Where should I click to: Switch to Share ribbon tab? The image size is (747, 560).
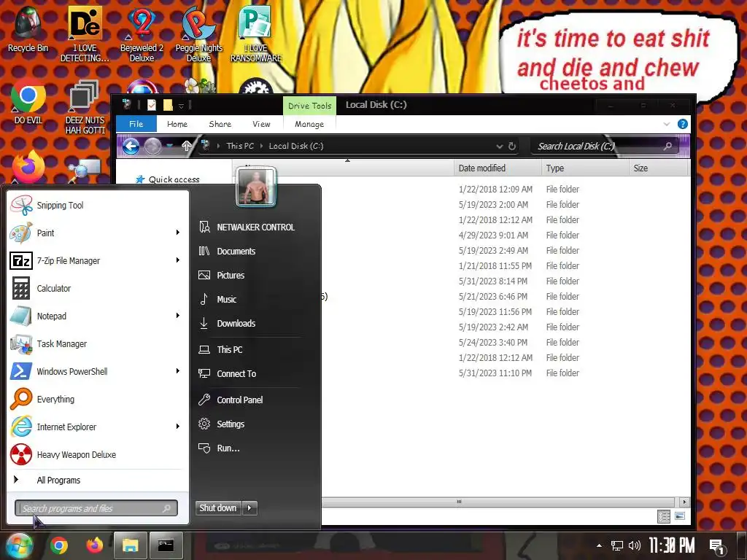coord(220,124)
